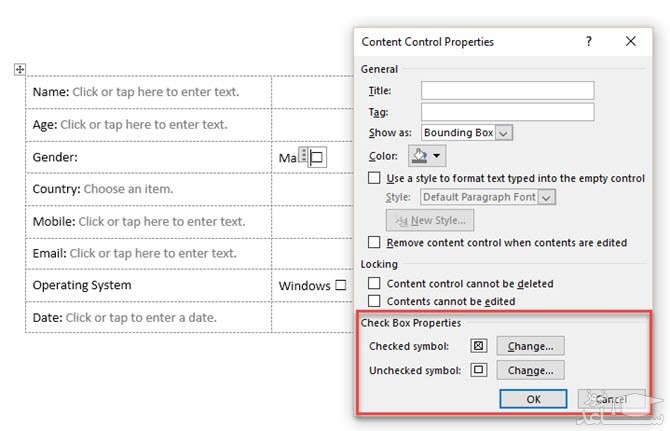Click the Tag text field
This screenshot has height=431, width=670.
coord(507,112)
